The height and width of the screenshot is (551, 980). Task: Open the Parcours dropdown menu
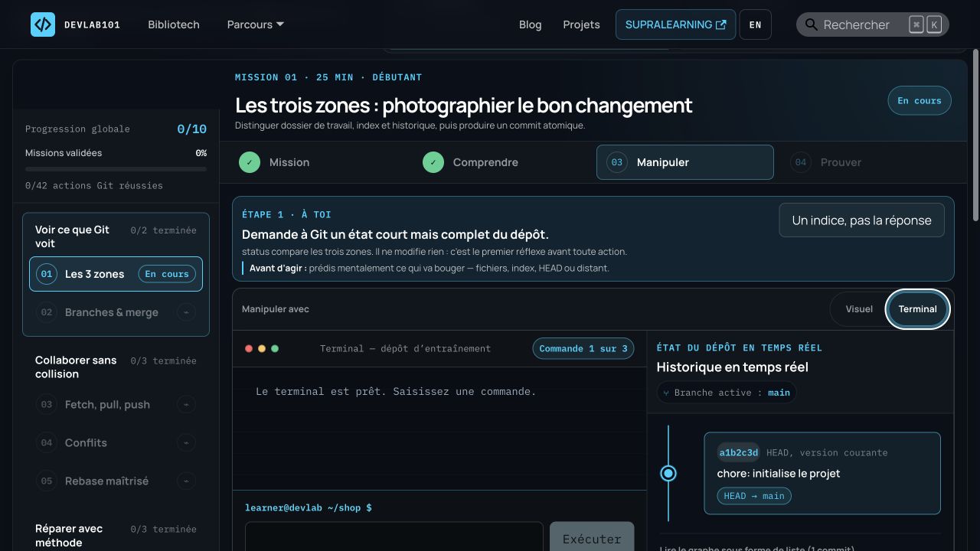(256, 24)
